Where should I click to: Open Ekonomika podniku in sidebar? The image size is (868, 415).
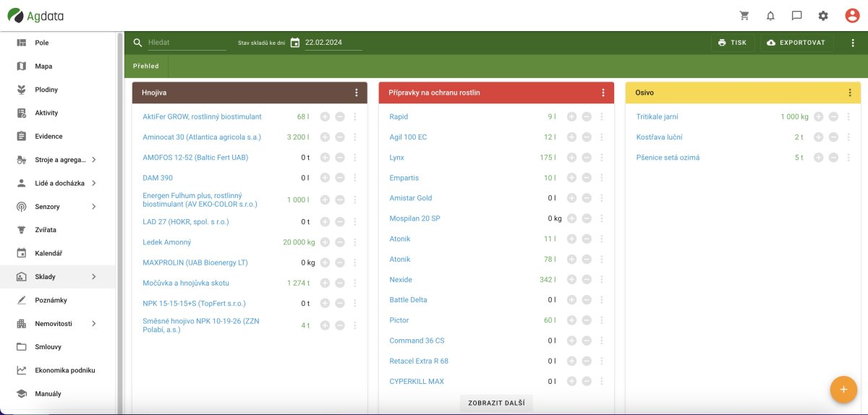coord(58,370)
